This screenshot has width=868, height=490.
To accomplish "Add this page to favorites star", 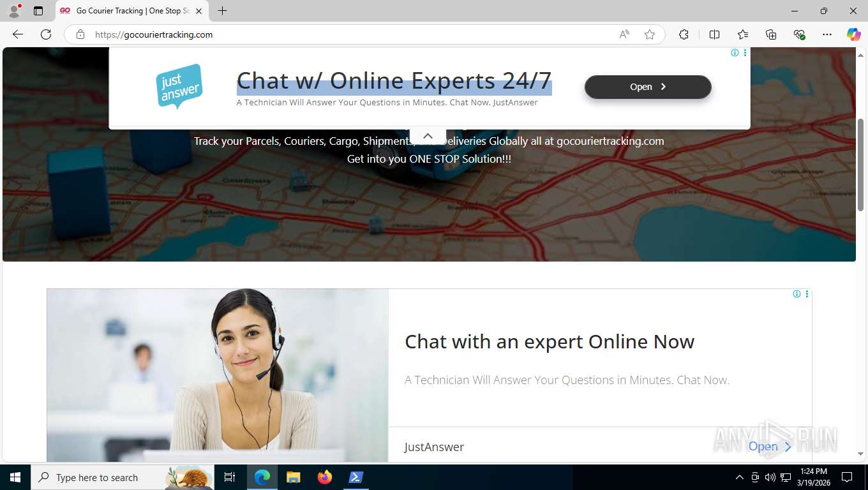I will pyautogui.click(x=650, y=34).
